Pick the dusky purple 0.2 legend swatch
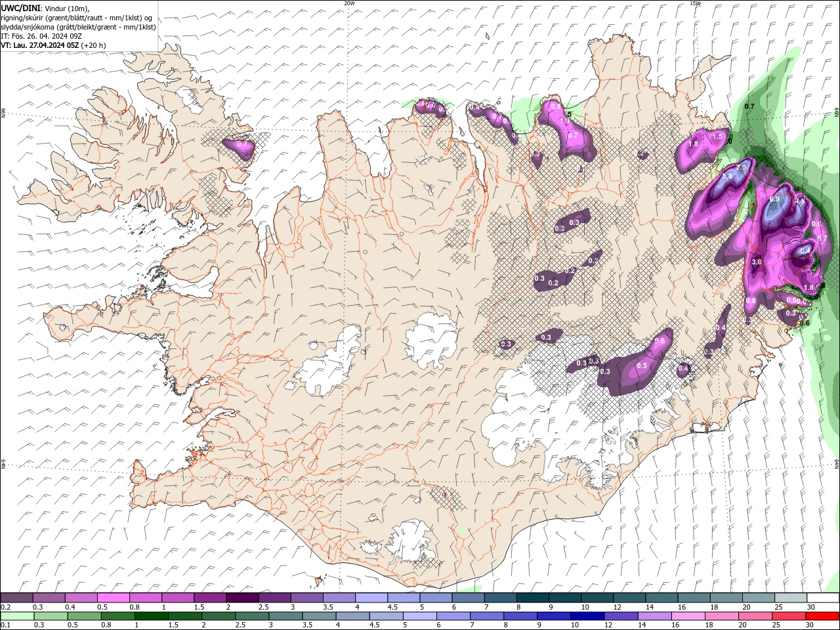The image size is (840, 630). 16,598
